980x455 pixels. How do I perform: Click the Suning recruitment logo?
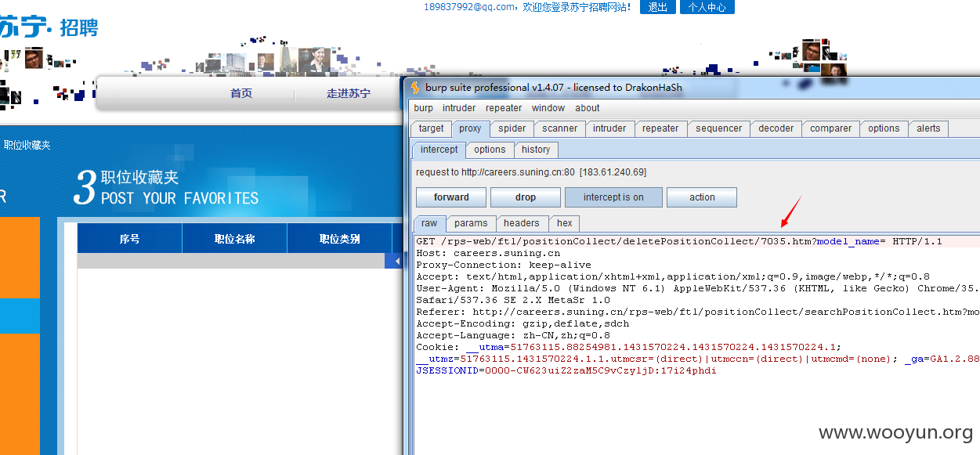(x=49, y=27)
